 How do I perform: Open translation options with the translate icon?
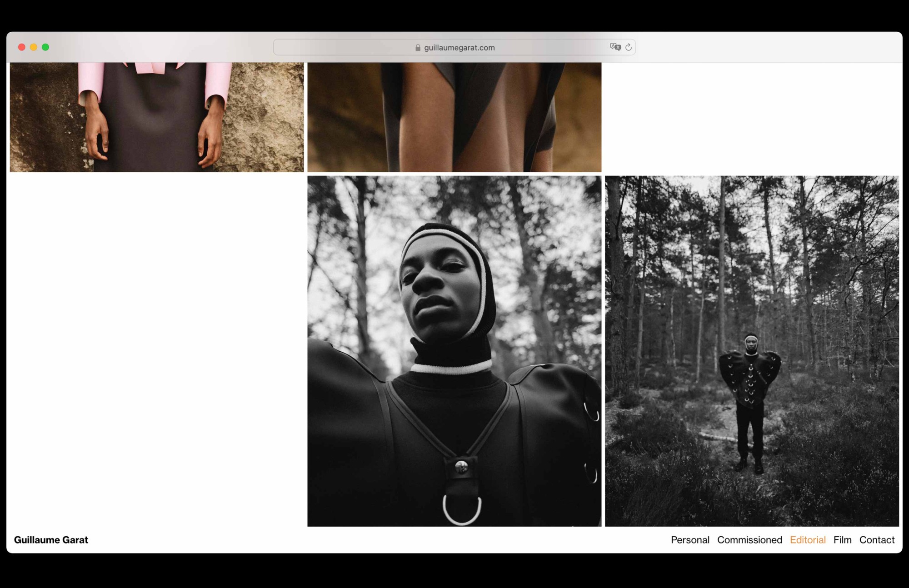pyautogui.click(x=615, y=47)
